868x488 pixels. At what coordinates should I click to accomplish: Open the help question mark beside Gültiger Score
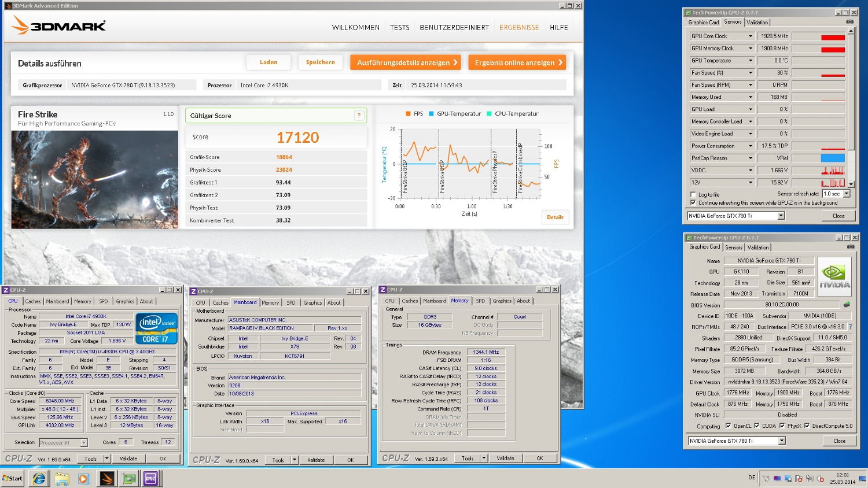pos(359,116)
